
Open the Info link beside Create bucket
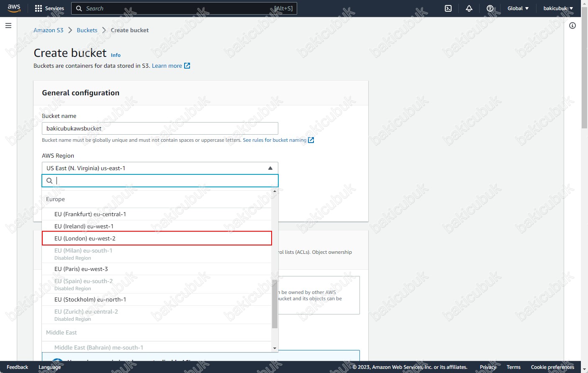116,55
